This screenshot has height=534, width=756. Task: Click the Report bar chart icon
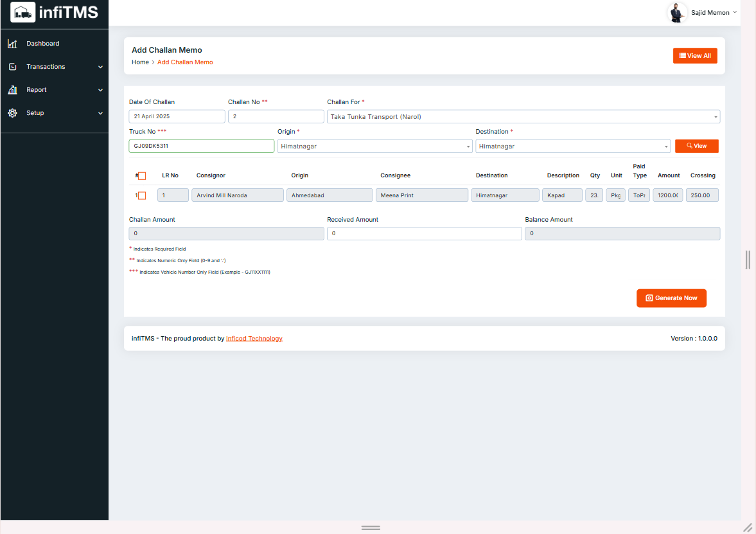pyautogui.click(x=12, y=90)
